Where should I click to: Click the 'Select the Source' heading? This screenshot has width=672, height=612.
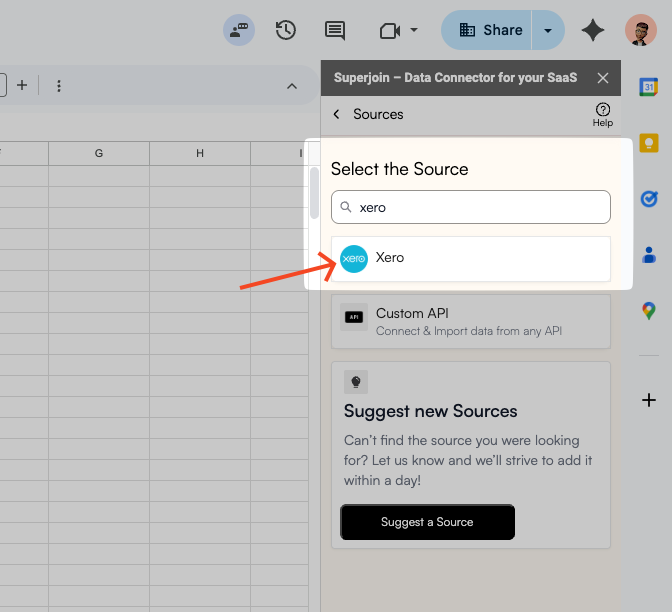[399, 169]
